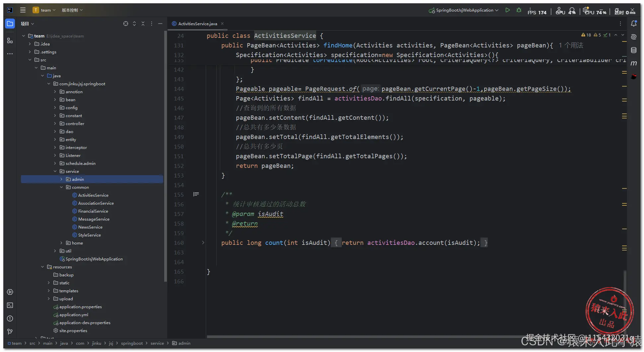This screenshot has height=352, width=644.
Task: Click the doc comment render gutter icon
Action: 196,194
